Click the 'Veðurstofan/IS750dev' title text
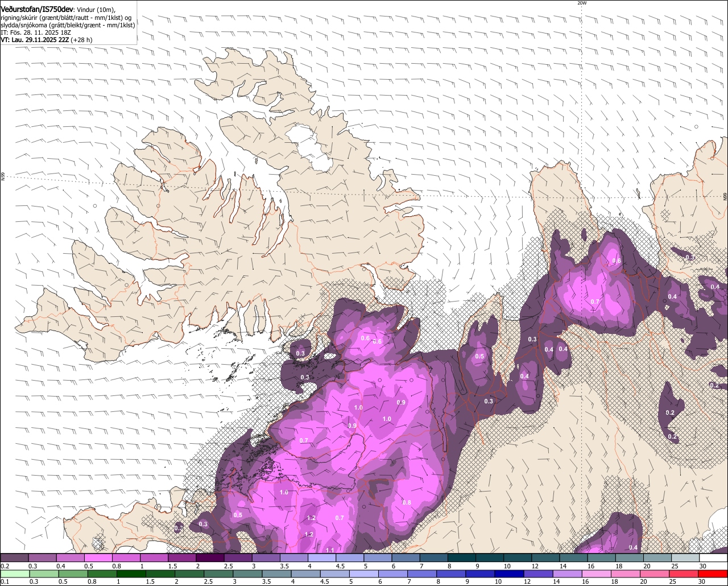 tap(37, 10)
